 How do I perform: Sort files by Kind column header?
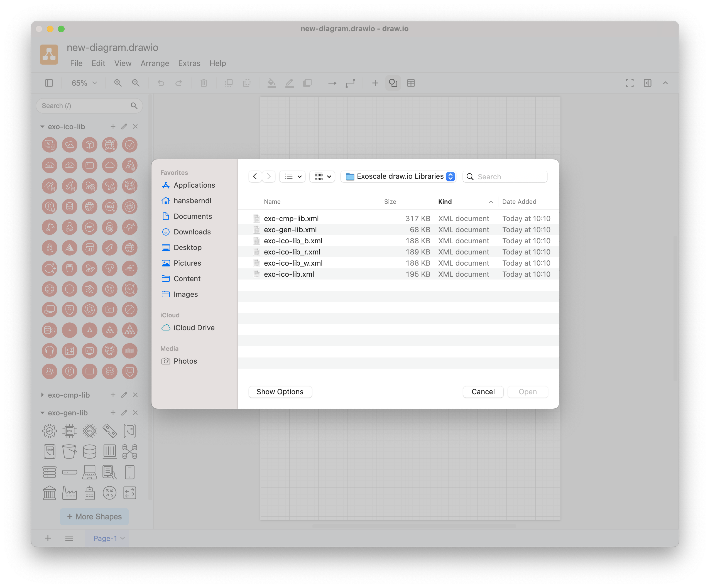[466, 202]
